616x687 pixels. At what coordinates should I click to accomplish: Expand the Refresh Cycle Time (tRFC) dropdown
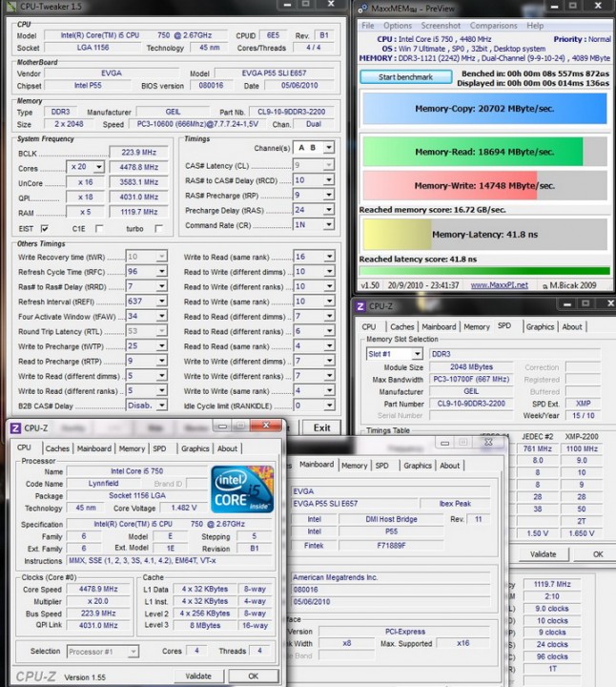click(161, 271)
